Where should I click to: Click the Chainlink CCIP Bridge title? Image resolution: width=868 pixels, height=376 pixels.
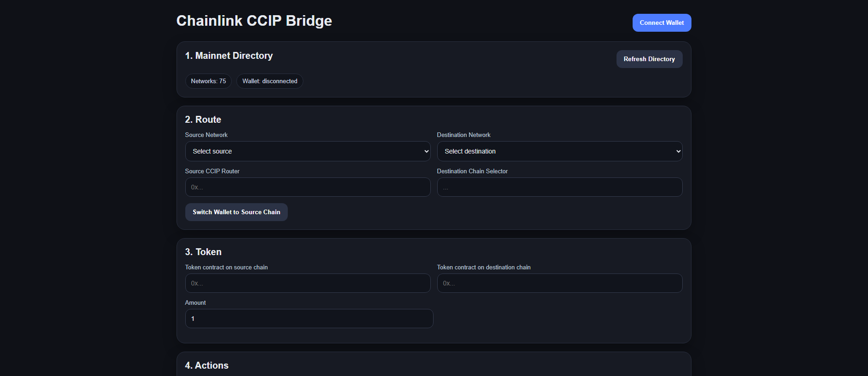(x=254, y=21)
